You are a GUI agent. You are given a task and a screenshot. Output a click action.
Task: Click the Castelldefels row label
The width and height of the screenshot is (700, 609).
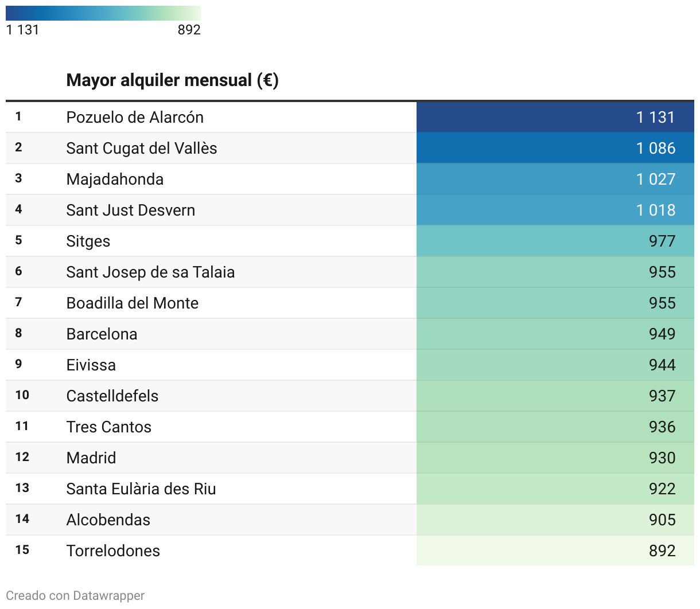click(x=112, y=396)
